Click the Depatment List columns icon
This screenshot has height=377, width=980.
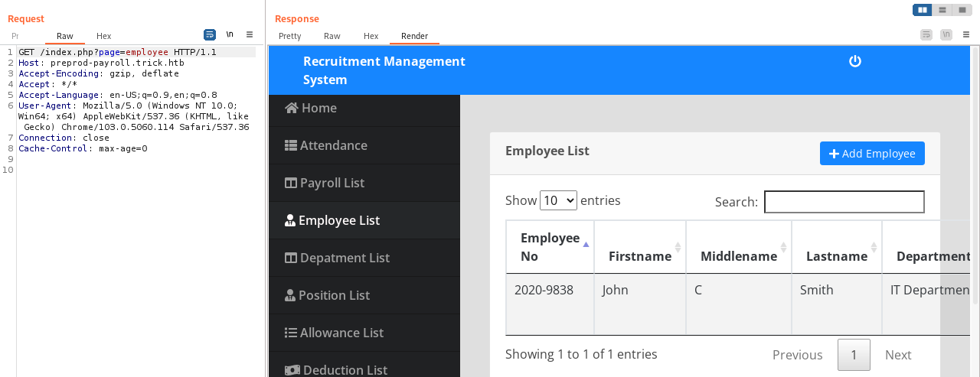pos(291,258)
